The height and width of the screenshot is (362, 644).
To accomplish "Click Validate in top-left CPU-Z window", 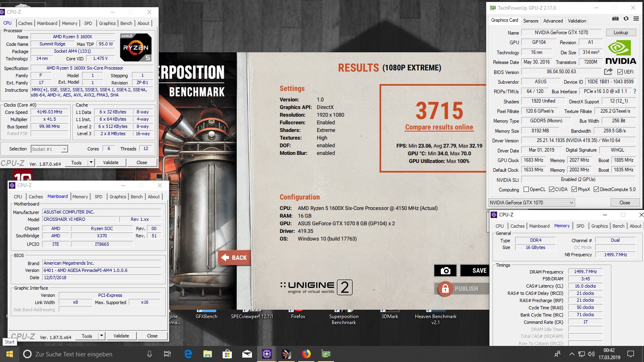I will [111, 162].
